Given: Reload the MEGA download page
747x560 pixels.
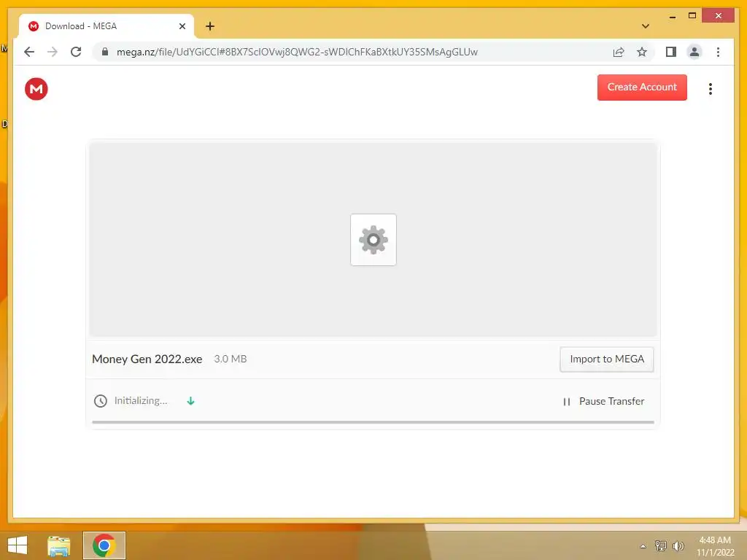Looking at the screenshot, I should point(76,52).
